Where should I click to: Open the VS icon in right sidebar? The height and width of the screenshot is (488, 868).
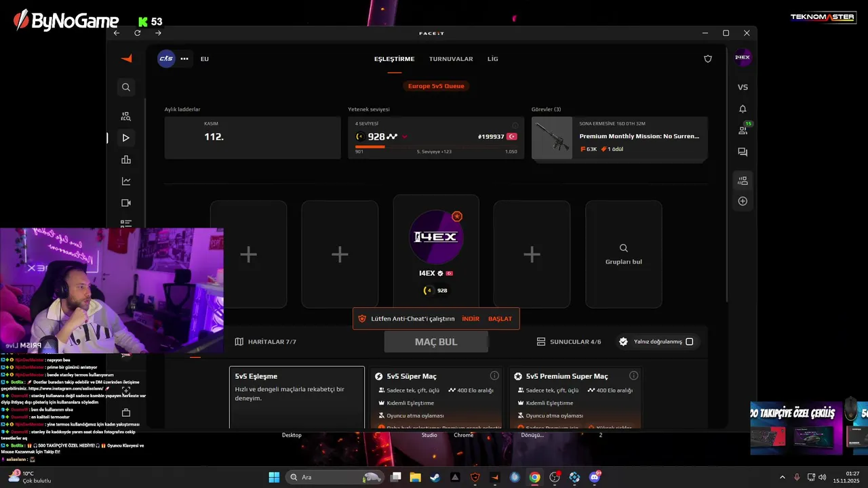[x=743, y=87]
